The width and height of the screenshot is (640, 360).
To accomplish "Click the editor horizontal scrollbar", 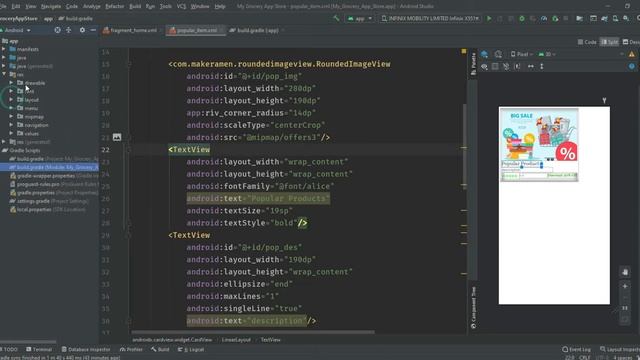I will (x=253, y=332).
